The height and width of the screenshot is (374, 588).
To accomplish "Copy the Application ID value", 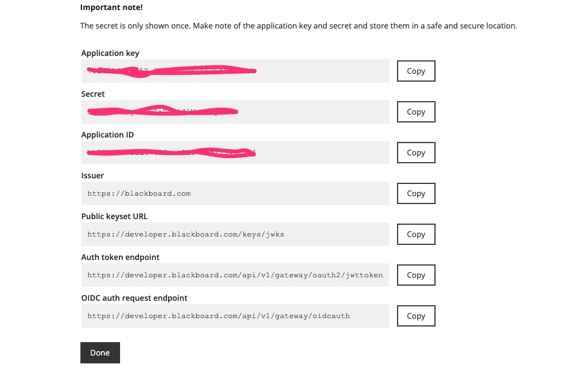I will 416,153.
